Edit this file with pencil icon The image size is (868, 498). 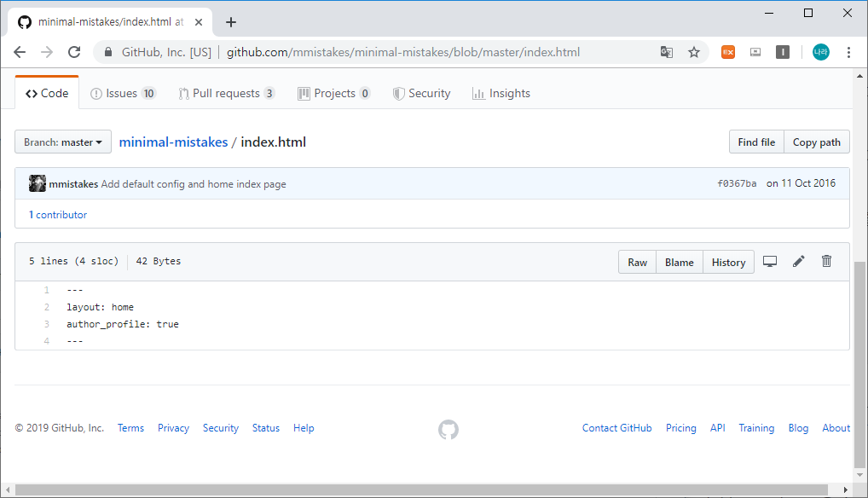[x=798, y=261]
